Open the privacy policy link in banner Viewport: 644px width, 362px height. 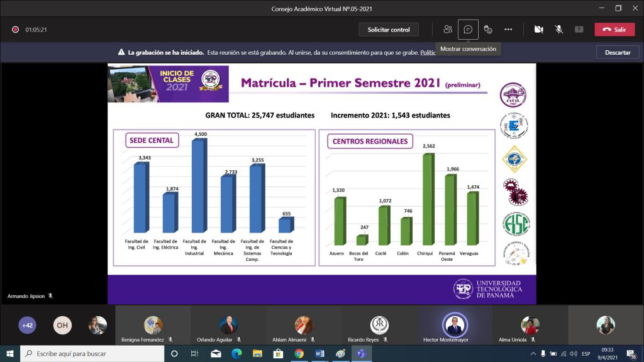[x=428, y=53]
